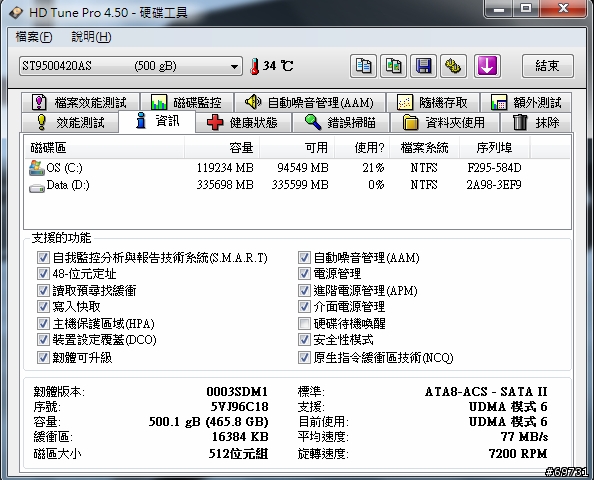Open the 說明(H) menu

tap(91, 37)
